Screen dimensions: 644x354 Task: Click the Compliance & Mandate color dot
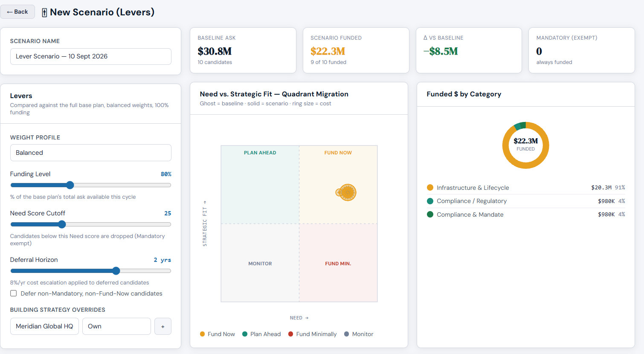[430, 215]
